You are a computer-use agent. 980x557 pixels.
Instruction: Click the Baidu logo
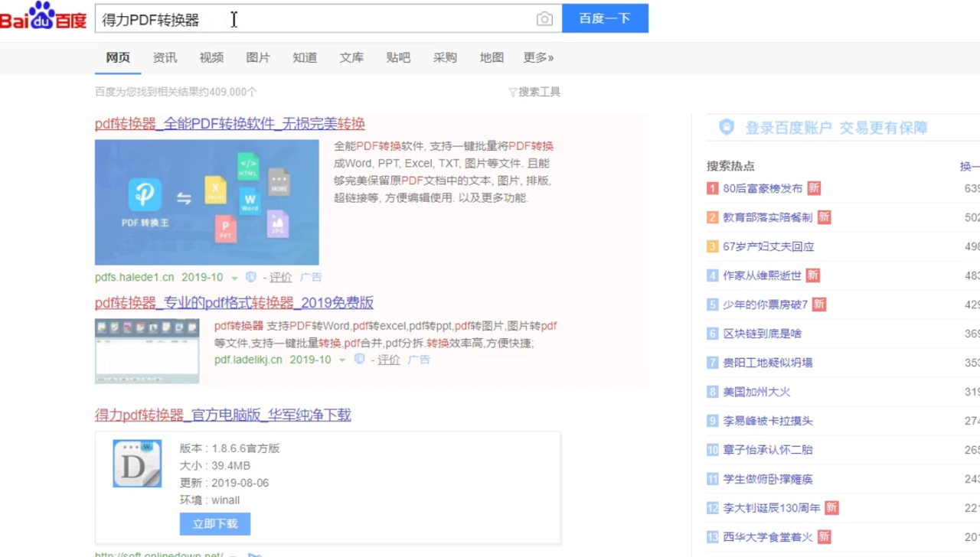pyautogui.click(x=44, y=17)
